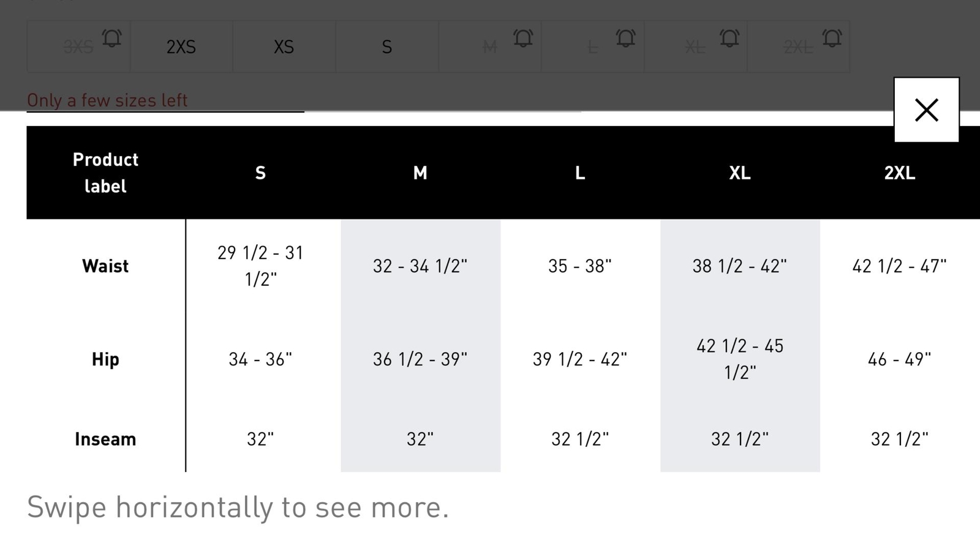Tap the notify bell for size 3XS

coord(111,39)
